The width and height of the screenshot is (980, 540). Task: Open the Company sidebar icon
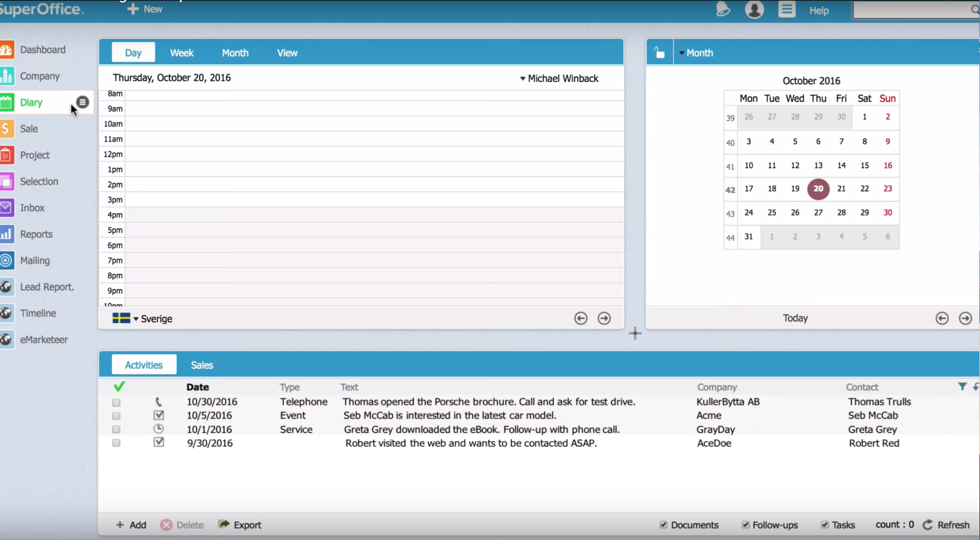click(x=6, y=76)
